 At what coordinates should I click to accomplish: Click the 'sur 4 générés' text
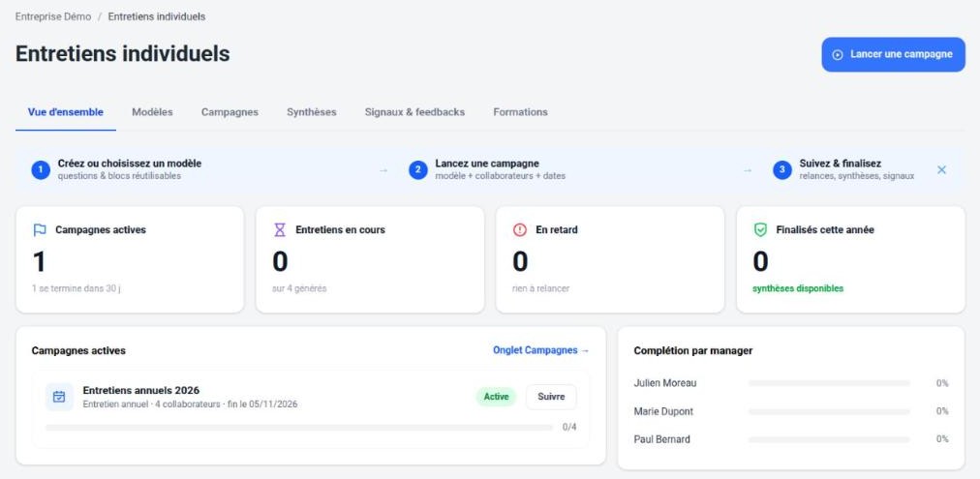(x=299, y=288)
